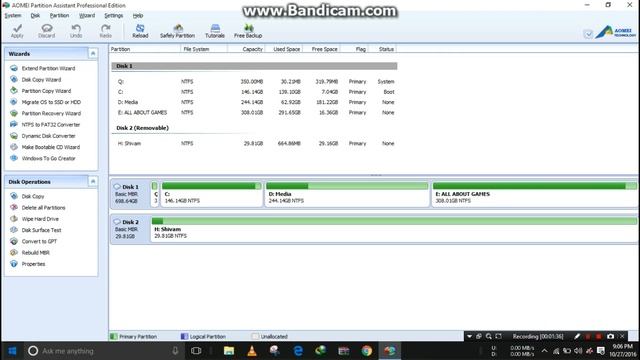The image size is (640, 360).
Task: Open VLC media player from taskbar
Action: click(252, 351)
